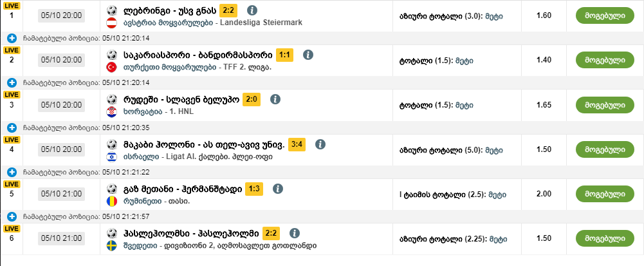644x266 pixels.
Task: Click the Austria flag icon
Action: 111,22
